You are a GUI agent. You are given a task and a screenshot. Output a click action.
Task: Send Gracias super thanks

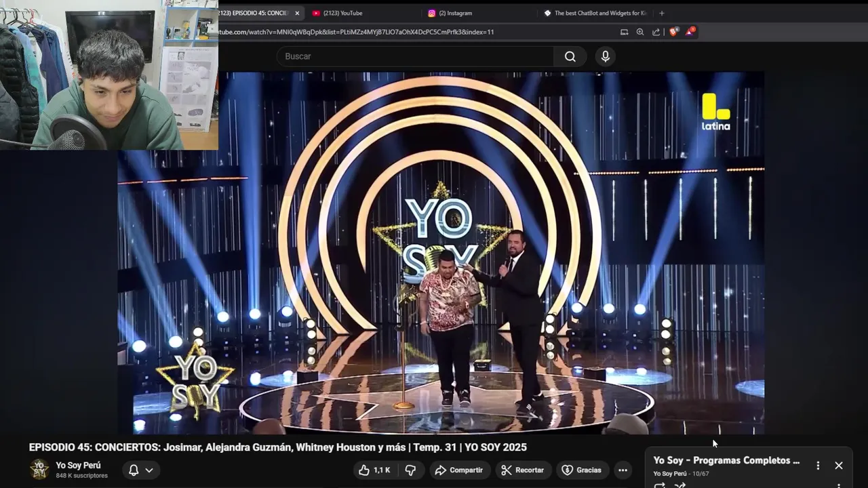582,470
